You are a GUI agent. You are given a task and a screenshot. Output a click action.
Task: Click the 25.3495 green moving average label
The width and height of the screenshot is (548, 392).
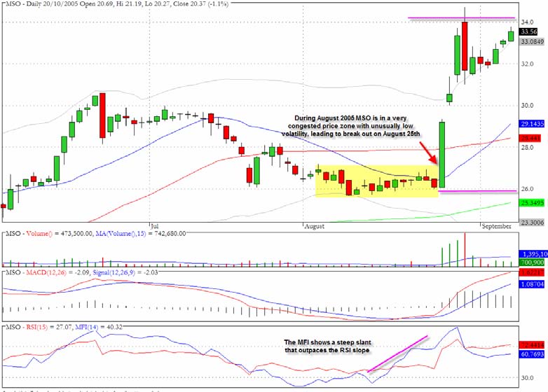click(533, 202)
